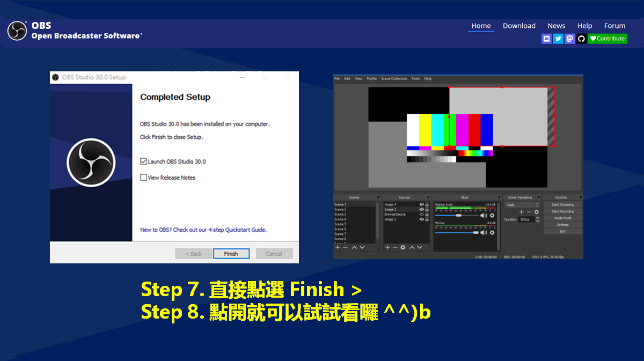Add a new source with the plus icon
Image resolution: width=644 pixels, height=361 pixels.
point(387,247)
